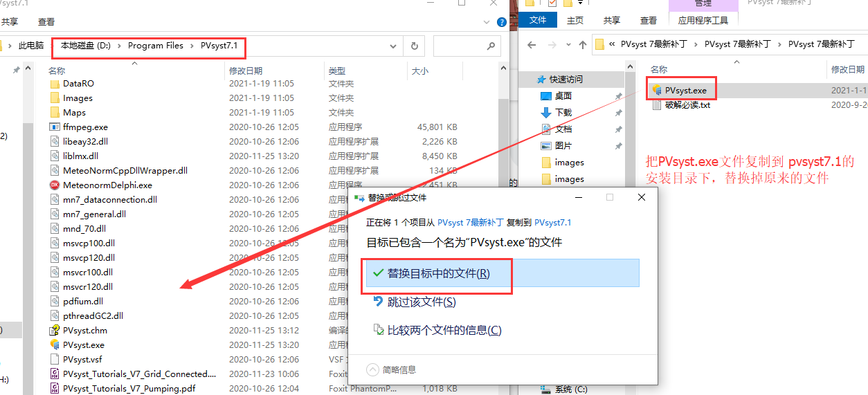Click the 桌面 desktop icon in sidebar
The image size is (868, 395).
tap(546, 96)
